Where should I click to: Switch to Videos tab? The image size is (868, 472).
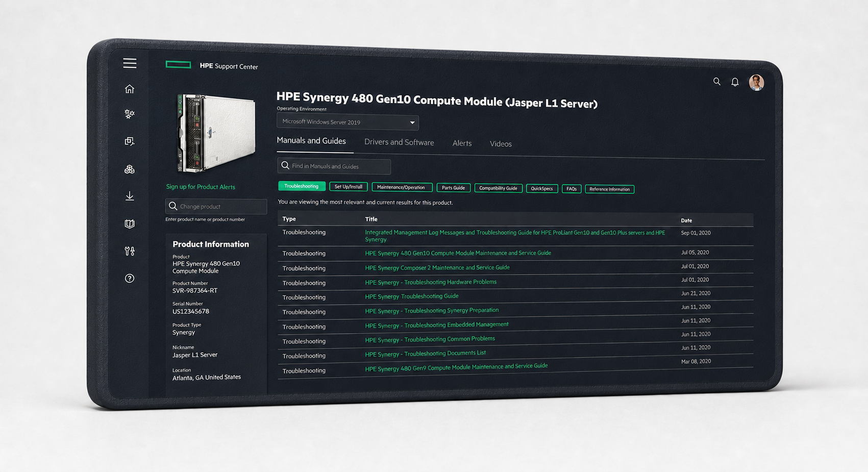[501, 144]
